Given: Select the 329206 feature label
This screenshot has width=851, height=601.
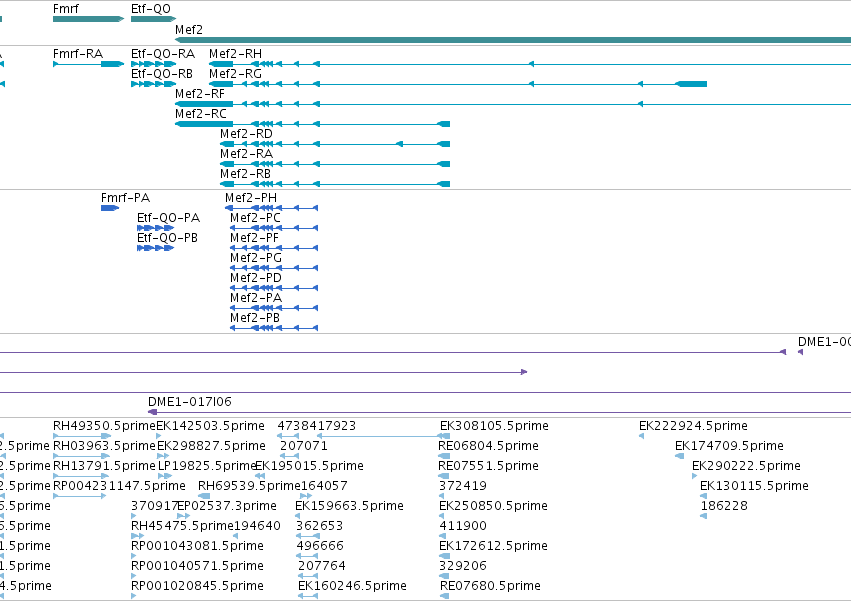Looking at the screenshot, I should (x=463, y=567).
